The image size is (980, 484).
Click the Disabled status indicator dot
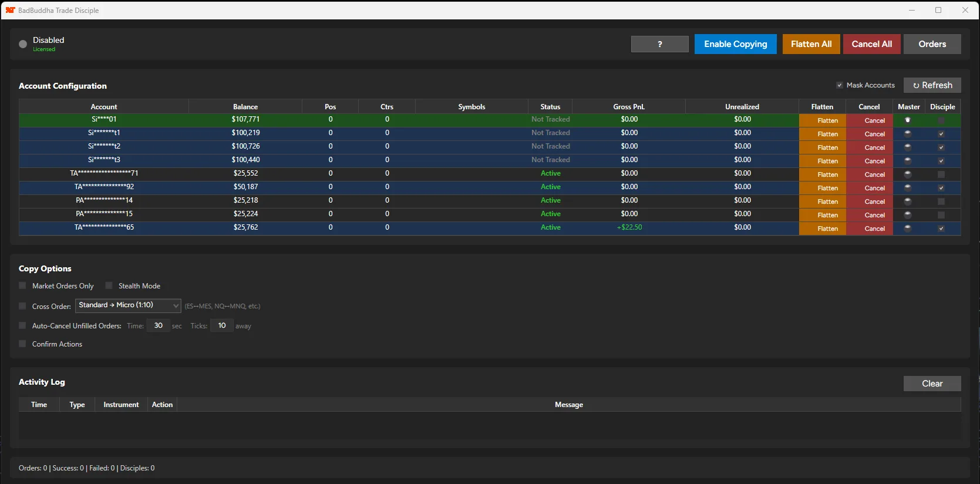pos(23,44)
